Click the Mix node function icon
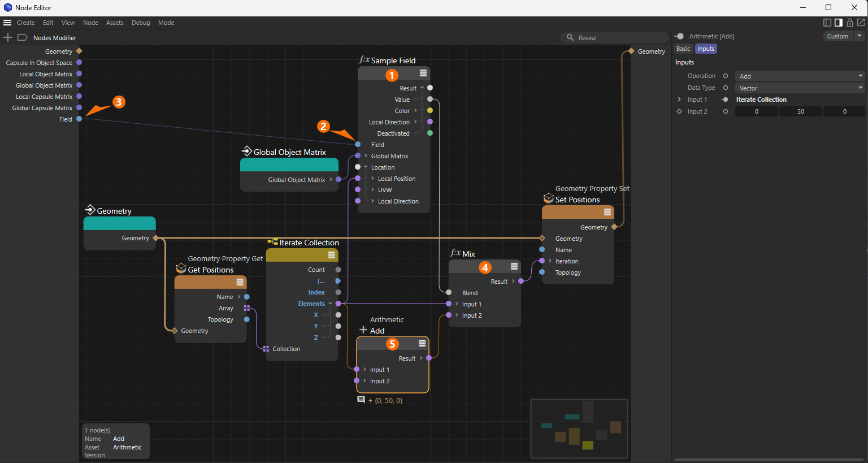 [x=455, y=253]
